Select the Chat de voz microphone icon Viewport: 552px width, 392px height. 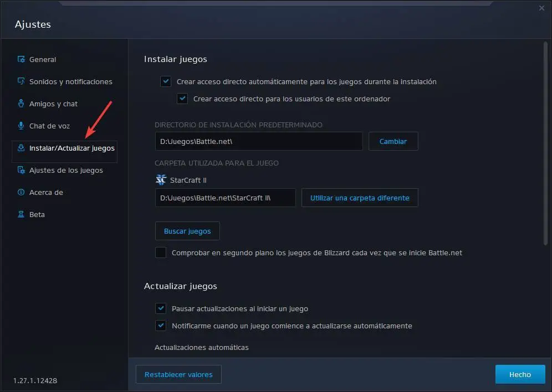pyautogui.click(x=22, y=126)
